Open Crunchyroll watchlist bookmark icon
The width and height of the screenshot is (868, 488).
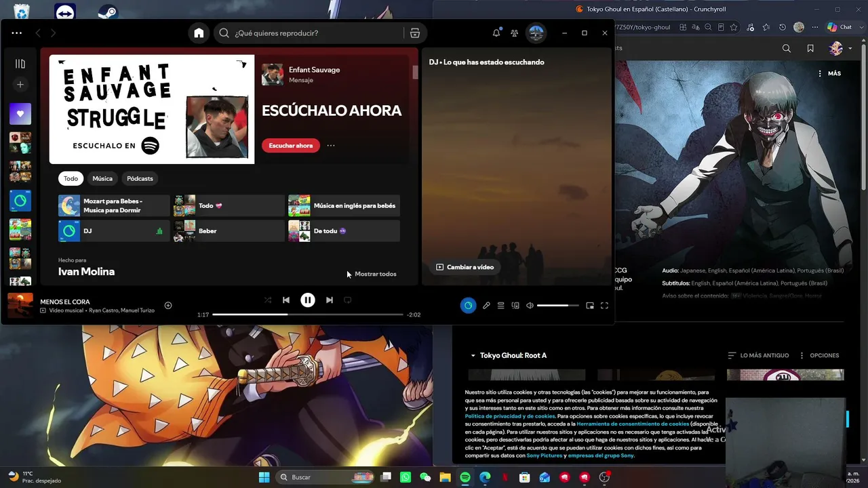pyautogui.click(x=810, y=48)
